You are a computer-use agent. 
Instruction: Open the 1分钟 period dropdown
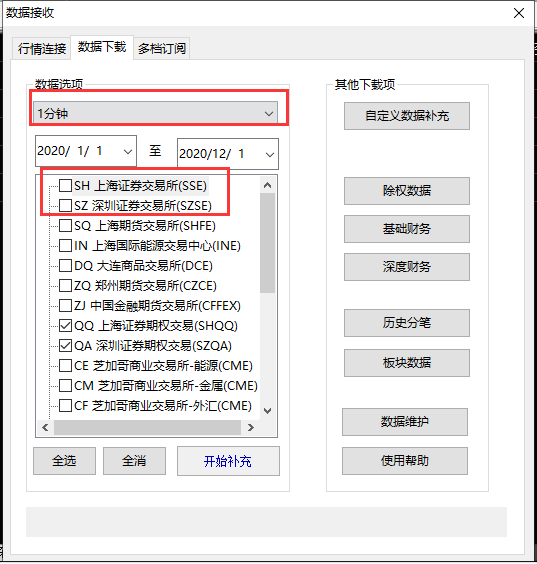[155, 113]
